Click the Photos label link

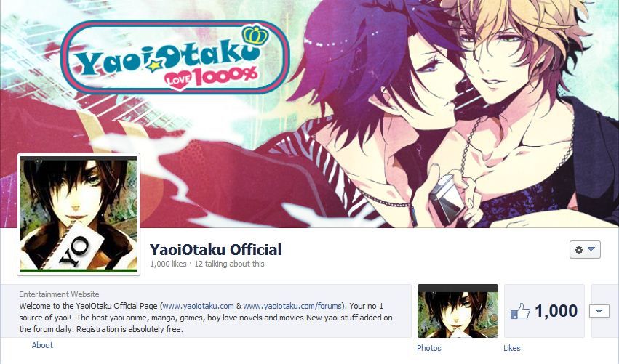point(428,348)
